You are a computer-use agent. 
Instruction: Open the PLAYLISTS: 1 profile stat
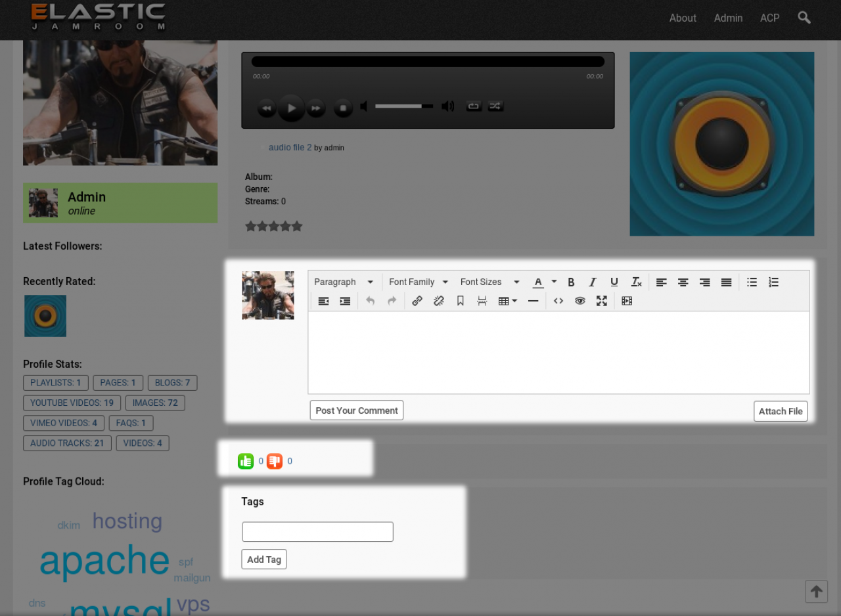coord(56,383)
